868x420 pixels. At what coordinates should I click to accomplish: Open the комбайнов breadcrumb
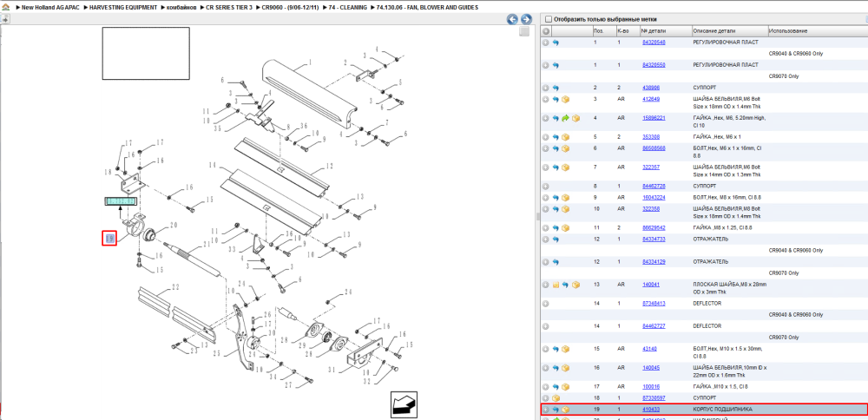(x=181, y=8)
